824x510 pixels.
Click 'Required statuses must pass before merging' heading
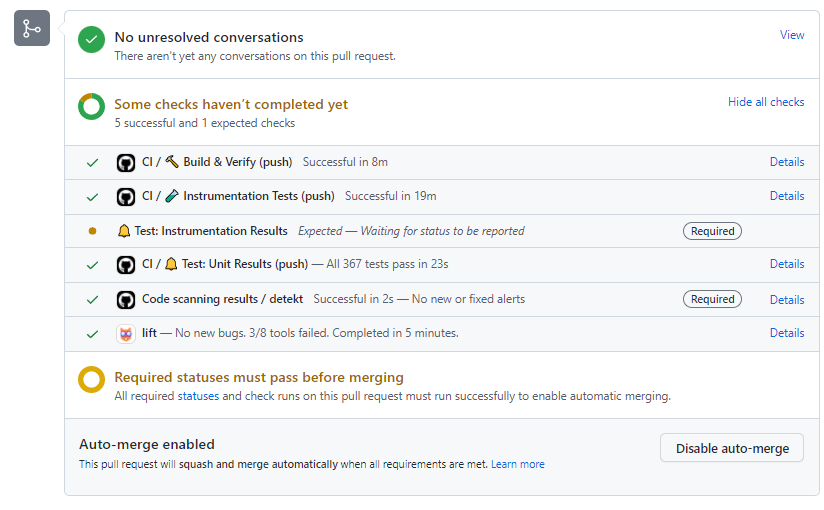pos(259,378)
